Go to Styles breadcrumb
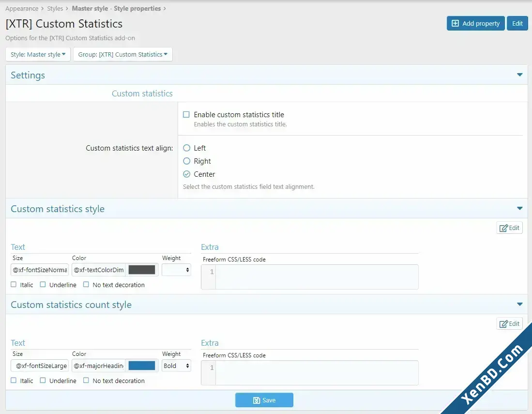Viewport: 532px width, 414px height. (x=55, y=9)
